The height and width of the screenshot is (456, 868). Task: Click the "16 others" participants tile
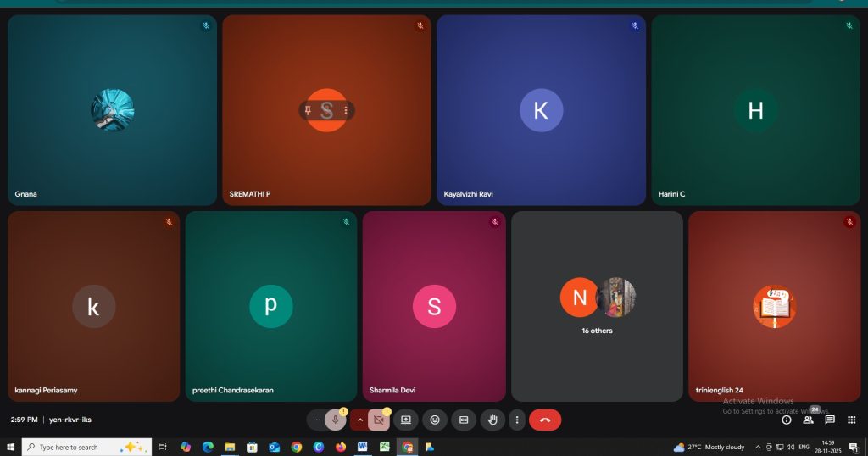coord(597,306)
